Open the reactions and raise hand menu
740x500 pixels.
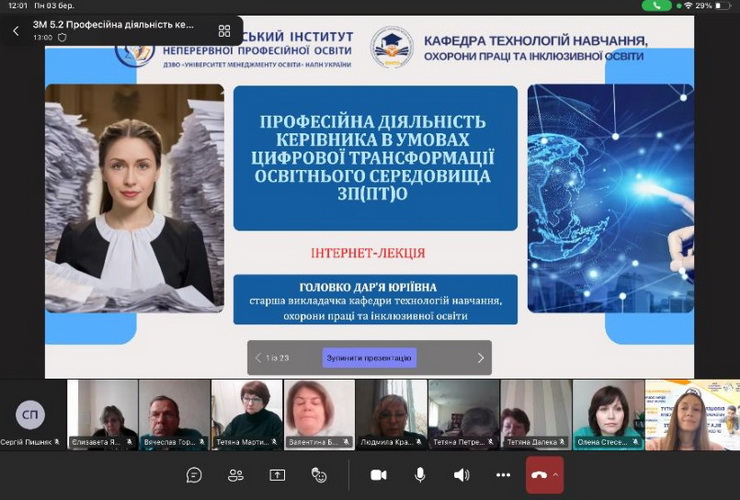(319, 475)
